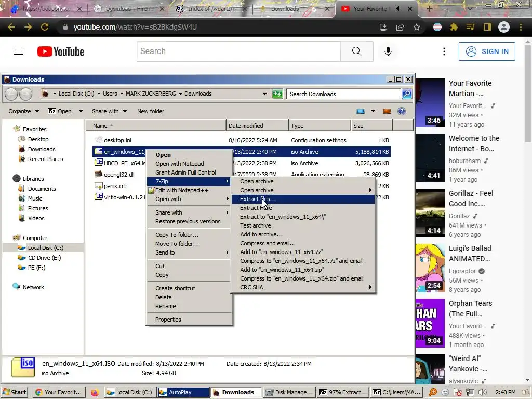Expand the Open with submenu
Viewport: 532px width, 399px height.
point(189,199)
